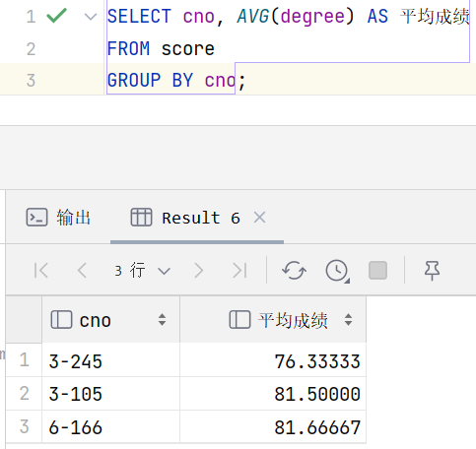This screenshot has height=449, width=476.
Task: Sort by the 平均成绩 column arrows
Action: click(349, 320)
